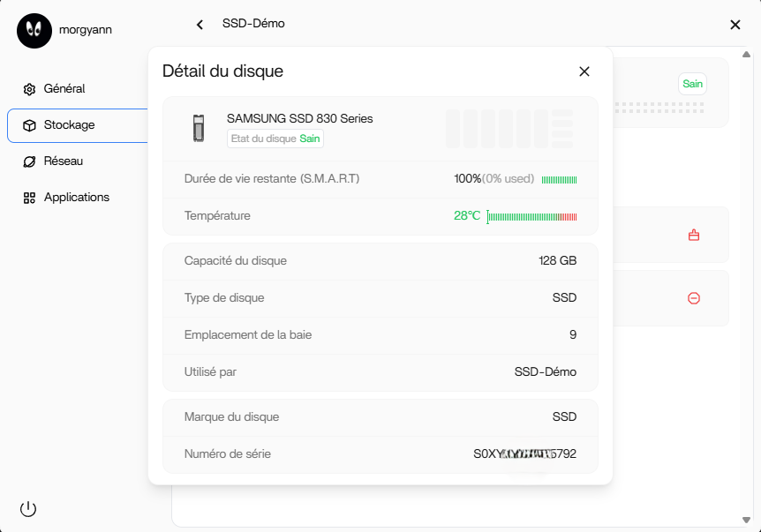
Task: Click the power icon in the sidebar
Action: coord(28,509)
